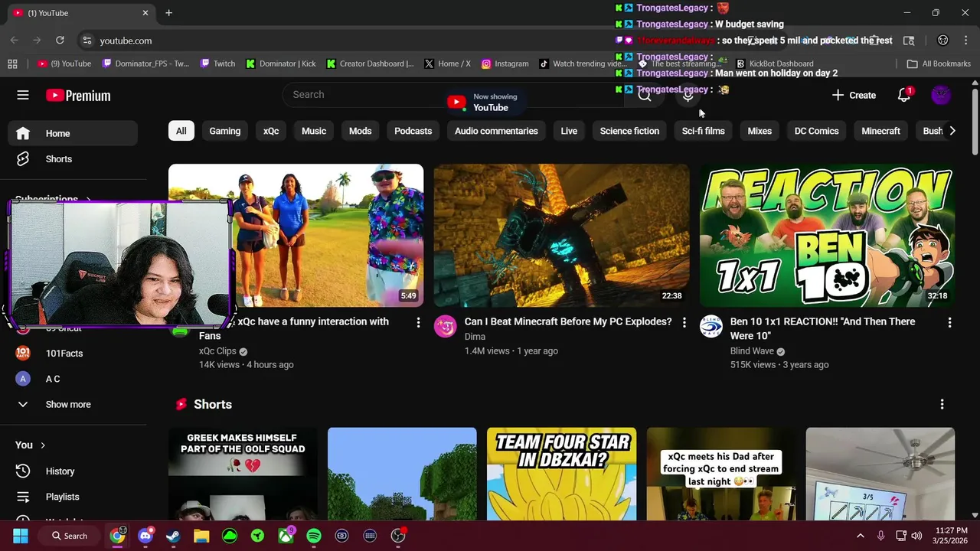Open options for the Minecraft PC Explodes video
Image resolution: width=980 pixels, height=551 pixels.
coord(684,323)
